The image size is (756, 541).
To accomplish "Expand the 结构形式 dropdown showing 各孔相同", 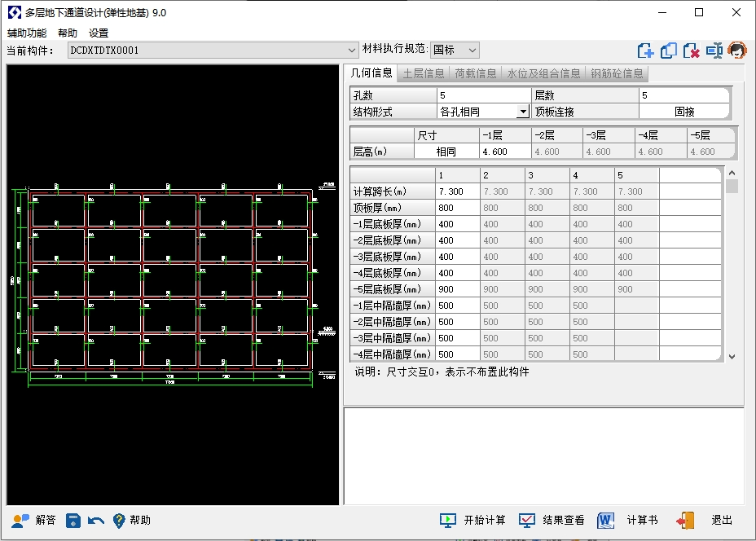I will click(x=522, y=112).
